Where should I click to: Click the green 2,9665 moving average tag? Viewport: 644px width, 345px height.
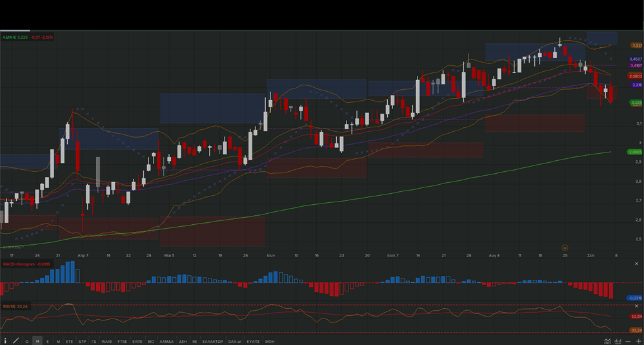pyautogui.click(x=636, y=152)
